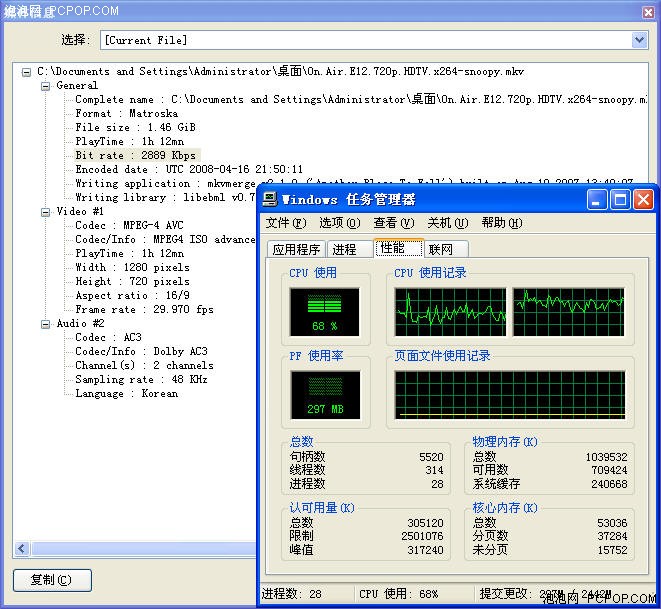Click the second CPU usage history graph
This screenshot has width=661, height=609.
click(x=568, y=312)
